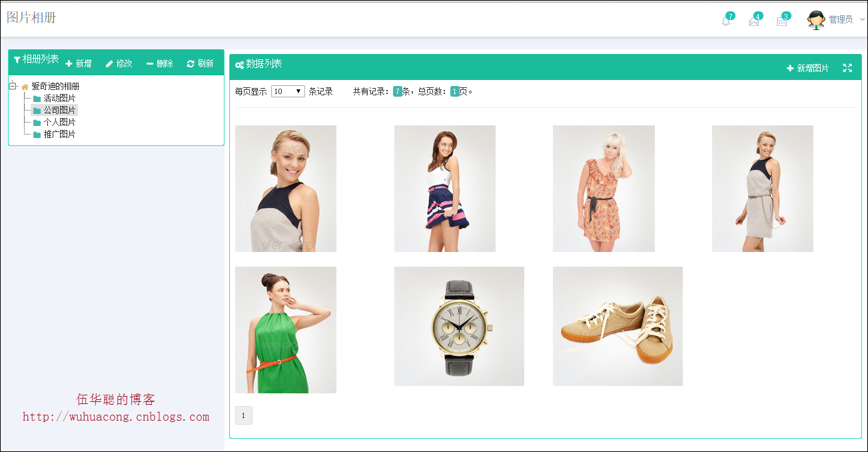Click the folder icon beside 推广图片
The image size is (868, 452).
pyautogui.click(x=37, y=135)
